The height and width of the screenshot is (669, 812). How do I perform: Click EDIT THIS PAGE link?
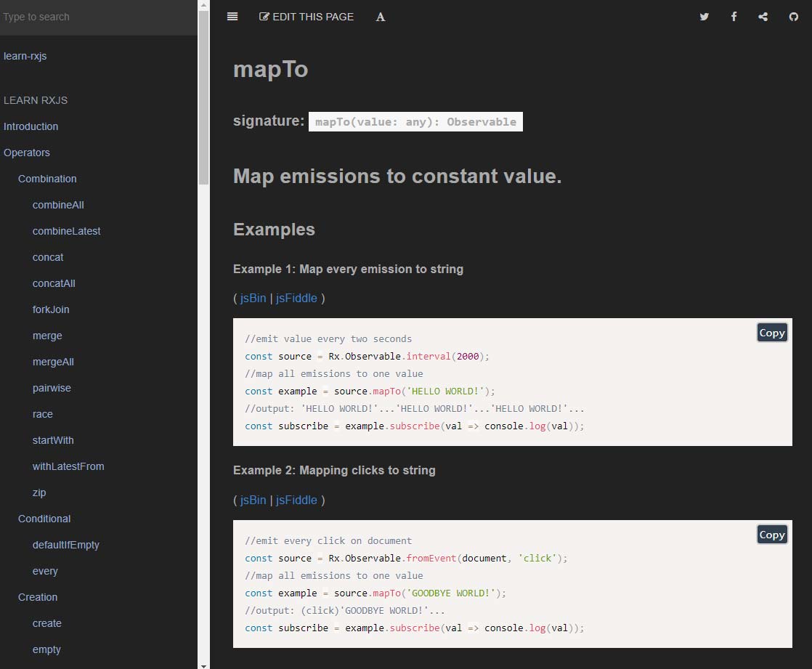point(306,17)
